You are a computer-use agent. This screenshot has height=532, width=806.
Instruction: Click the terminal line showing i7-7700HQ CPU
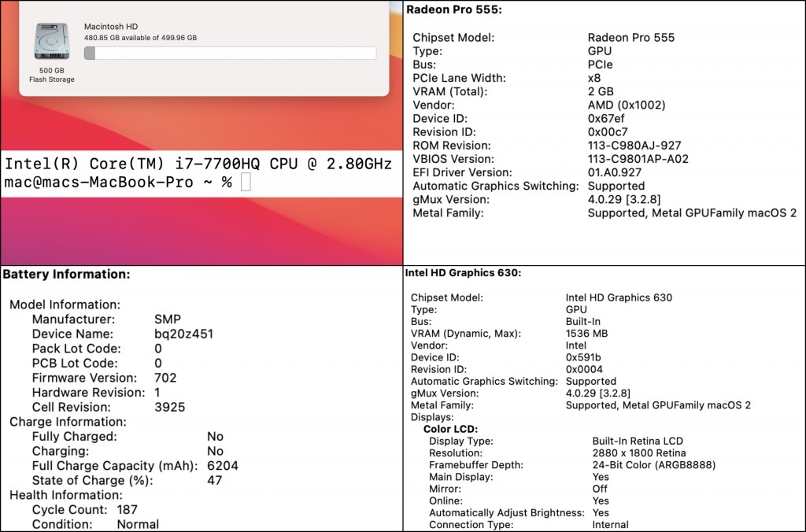pos(198,164)
